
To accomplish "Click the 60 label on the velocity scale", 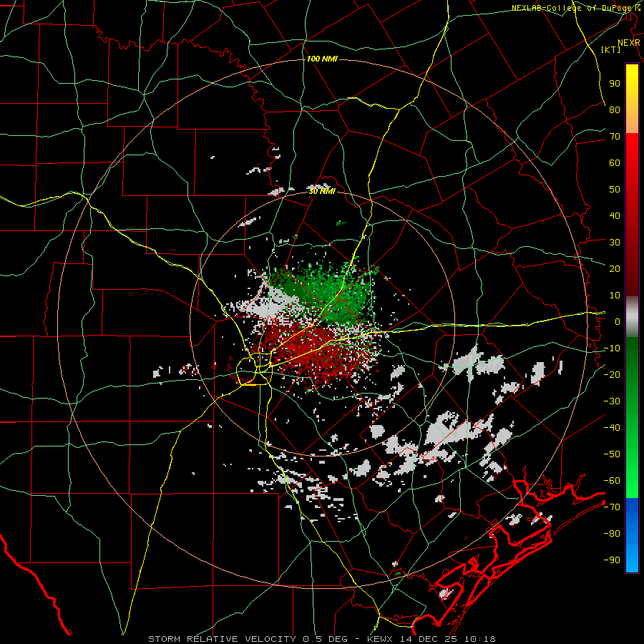I will point(615,163).
